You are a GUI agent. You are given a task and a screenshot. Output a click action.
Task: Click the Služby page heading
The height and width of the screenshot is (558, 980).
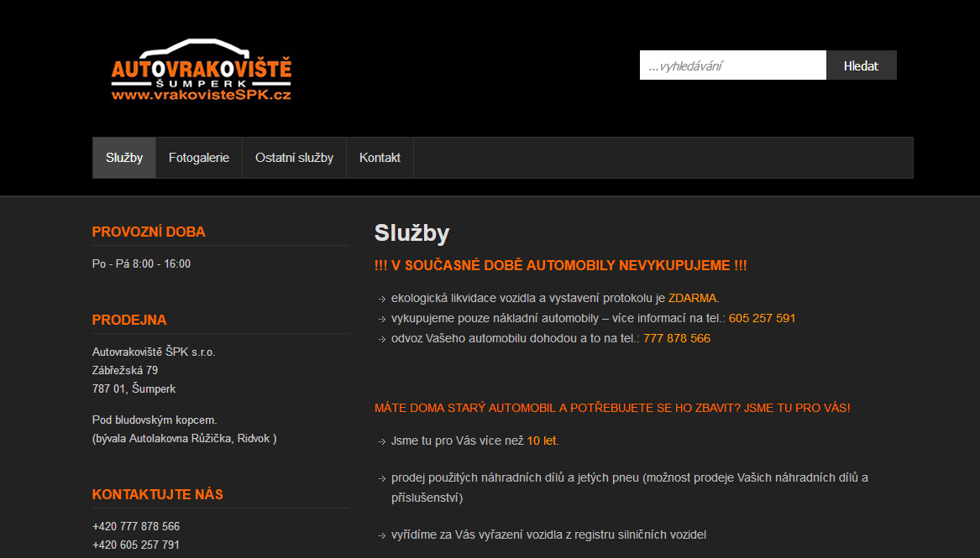pos(411,232)
